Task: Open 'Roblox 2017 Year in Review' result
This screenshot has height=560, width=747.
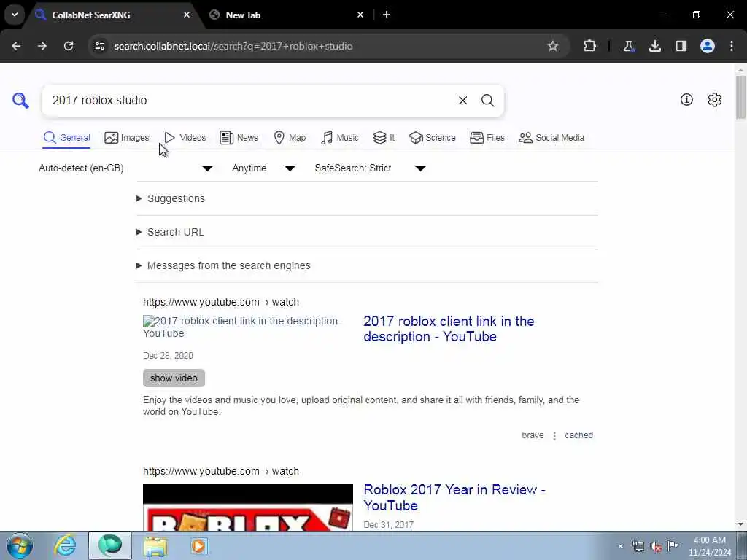Action: pyautogui.click(x=454, y=497)
